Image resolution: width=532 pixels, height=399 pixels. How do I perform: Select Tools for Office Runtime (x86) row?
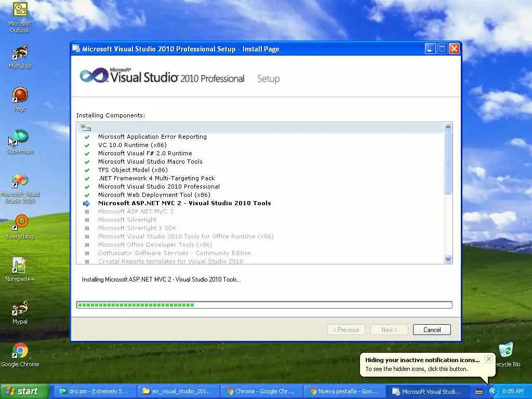click(x=185, y=236)
